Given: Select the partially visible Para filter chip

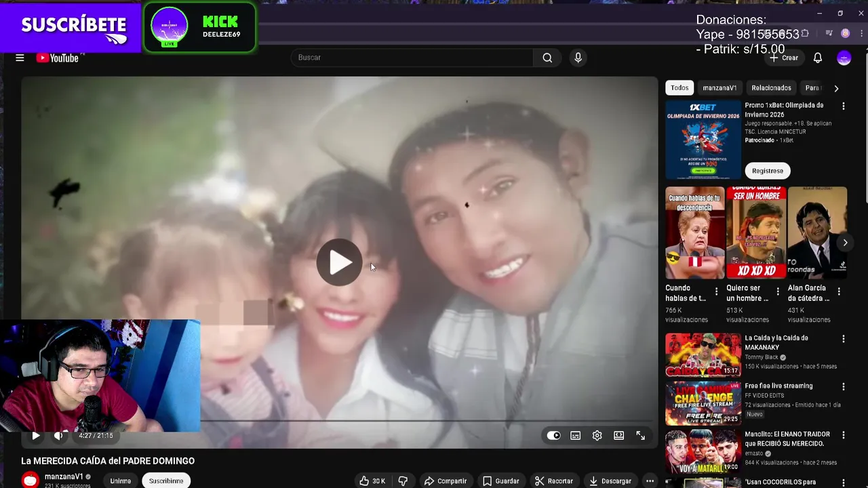Looking at the screenshot, I should point(812,87).
